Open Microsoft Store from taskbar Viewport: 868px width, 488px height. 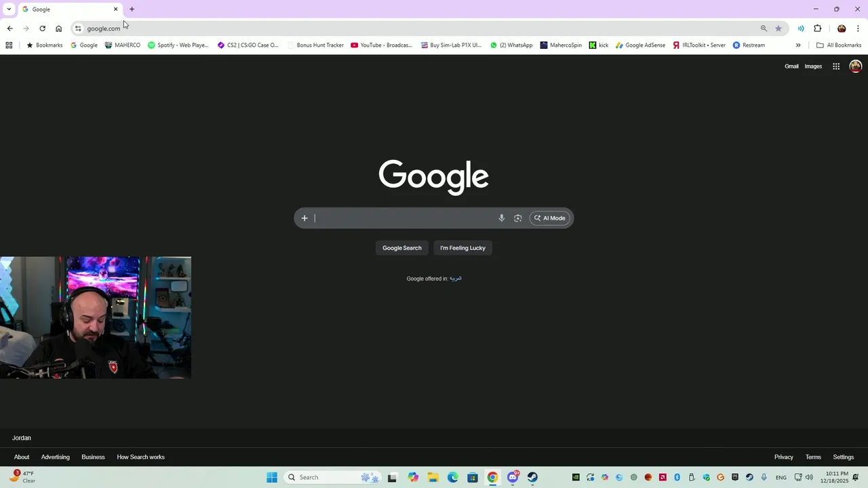[473, 477]
